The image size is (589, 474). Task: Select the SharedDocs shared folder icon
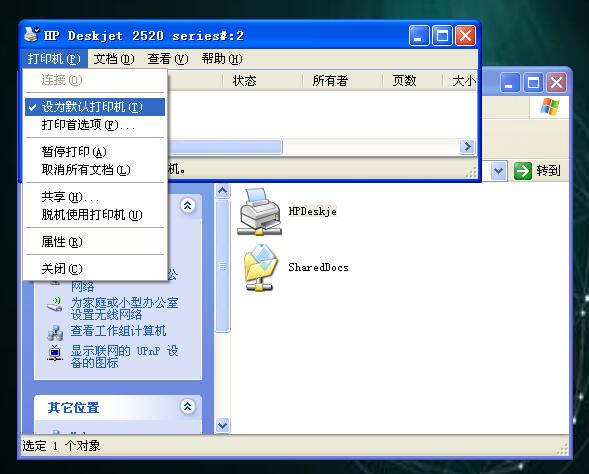point(260,268)
